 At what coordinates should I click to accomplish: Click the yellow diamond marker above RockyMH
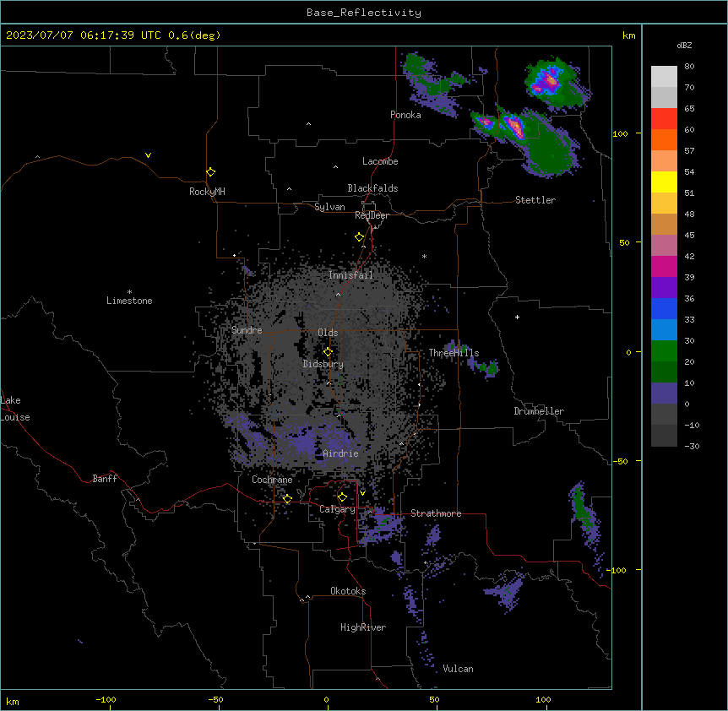coord(211,171)
